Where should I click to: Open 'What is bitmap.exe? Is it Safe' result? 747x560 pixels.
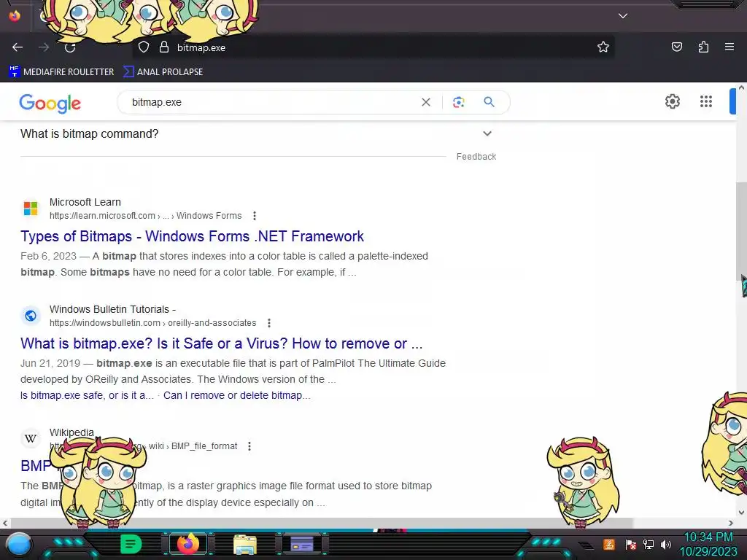click(222, 343)
